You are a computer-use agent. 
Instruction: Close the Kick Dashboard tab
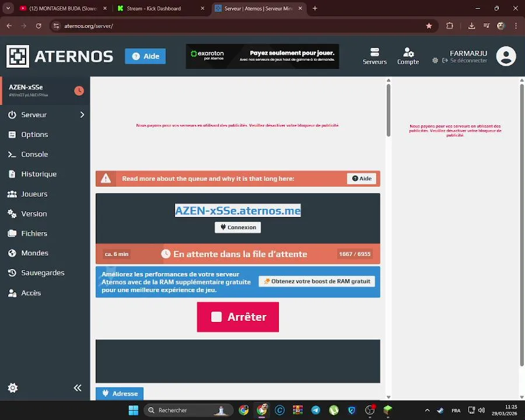[202, 9]
